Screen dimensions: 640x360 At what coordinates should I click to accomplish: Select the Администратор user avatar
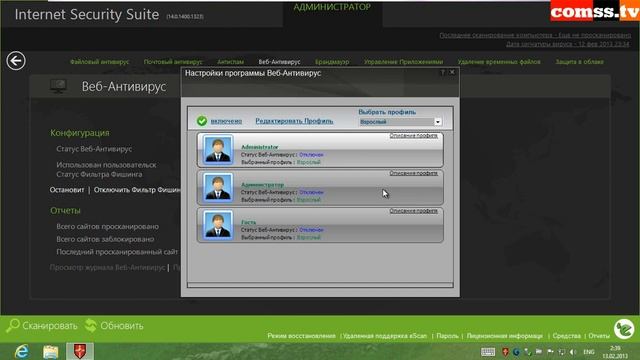tap(218, 187)
